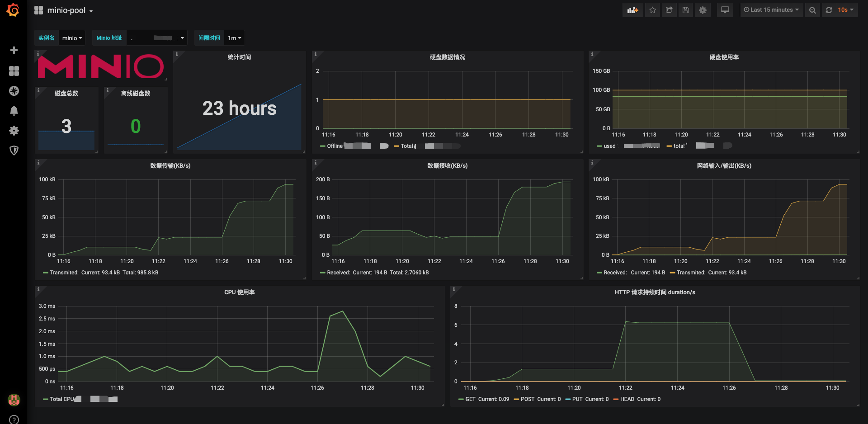Screen dimensions: 868x424
Task: Click Total series in 硬盘数据情况 legend
Action: tap(407, 146)
